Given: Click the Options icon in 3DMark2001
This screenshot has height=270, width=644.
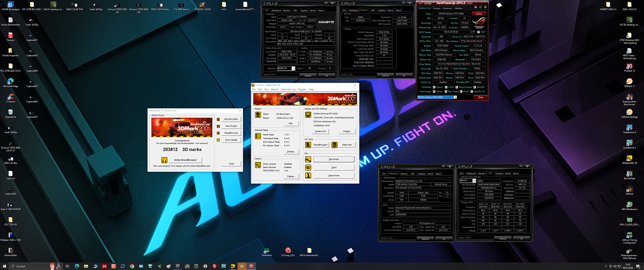Looking at the screenshot, I should click(x=258, y=165).
